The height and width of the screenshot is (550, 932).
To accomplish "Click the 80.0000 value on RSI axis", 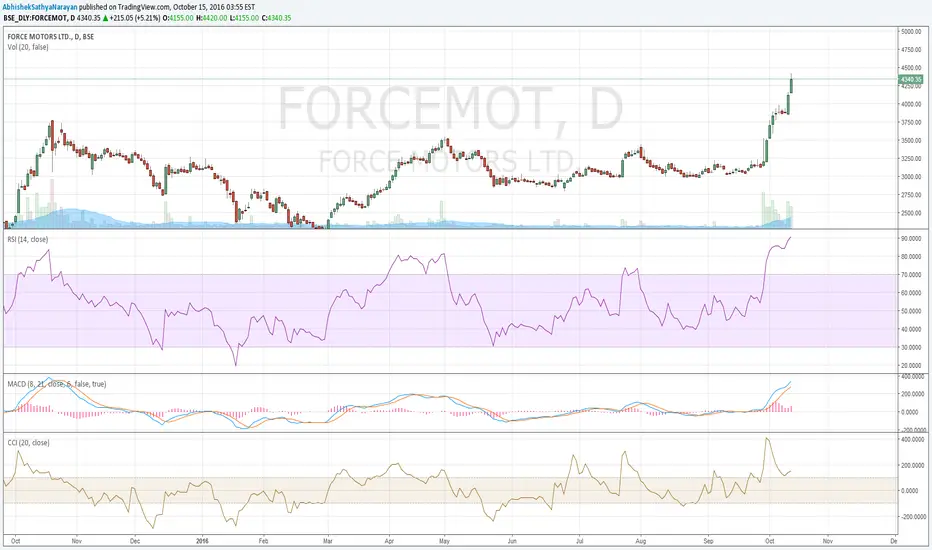I will (911, 257).
